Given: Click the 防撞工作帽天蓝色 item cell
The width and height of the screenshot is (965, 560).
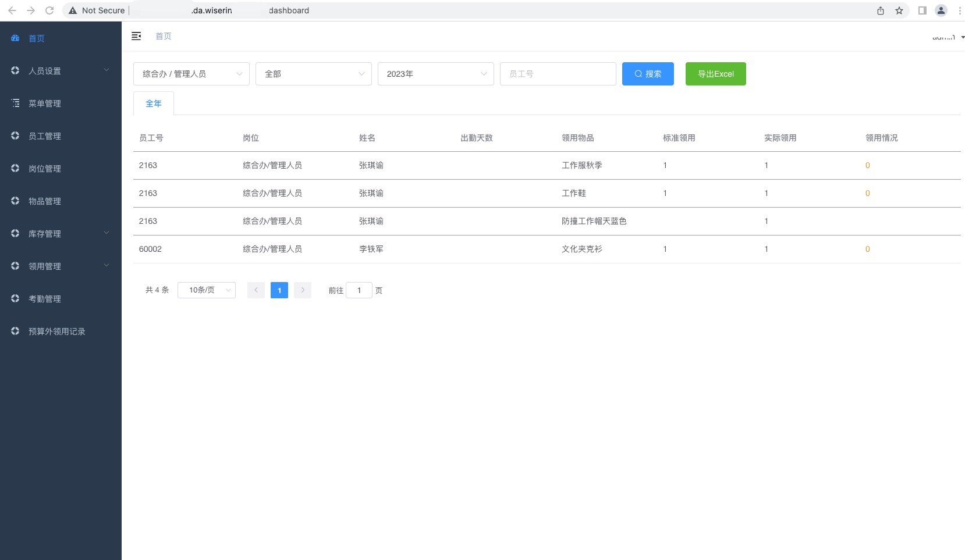Looking at the screenshot, I should (x=594, y=221).
